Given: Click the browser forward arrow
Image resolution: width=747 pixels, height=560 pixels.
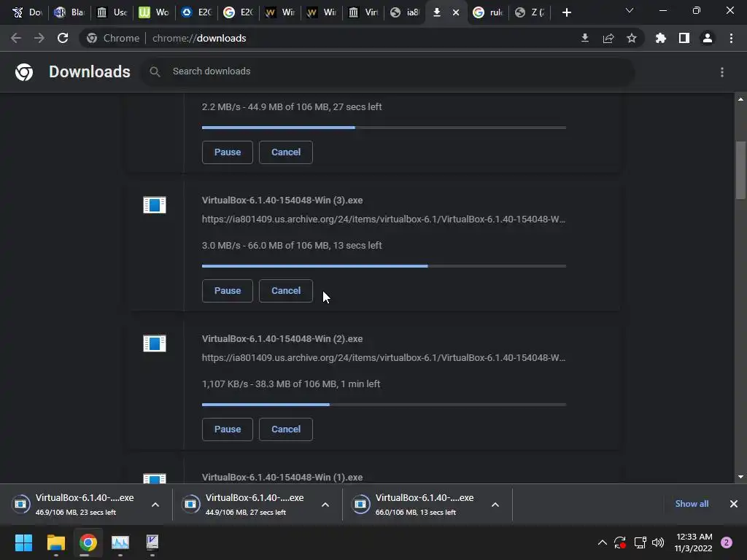Looking at the screenshot, I should pyautogui.click(x=39, y=38).
